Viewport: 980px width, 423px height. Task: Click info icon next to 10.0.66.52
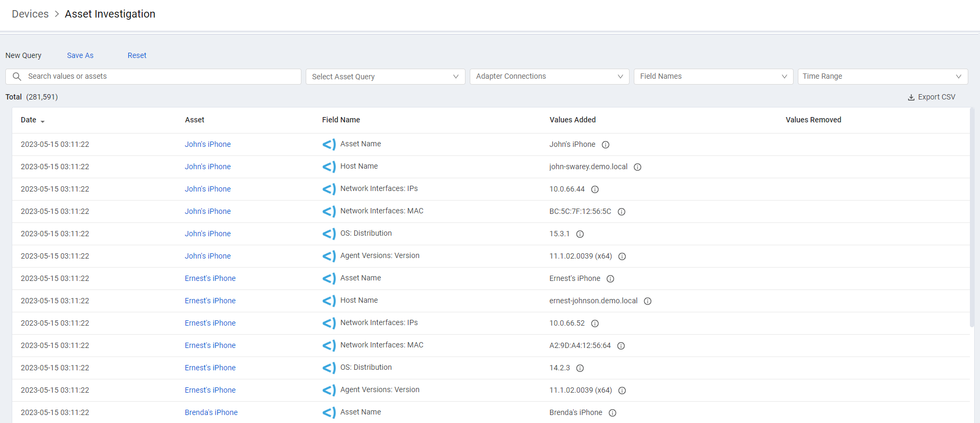tap(595, 324)
